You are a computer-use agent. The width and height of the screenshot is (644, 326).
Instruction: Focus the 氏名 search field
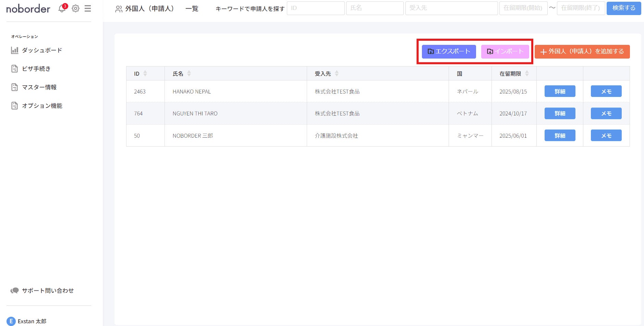click(x=375, y=8)
